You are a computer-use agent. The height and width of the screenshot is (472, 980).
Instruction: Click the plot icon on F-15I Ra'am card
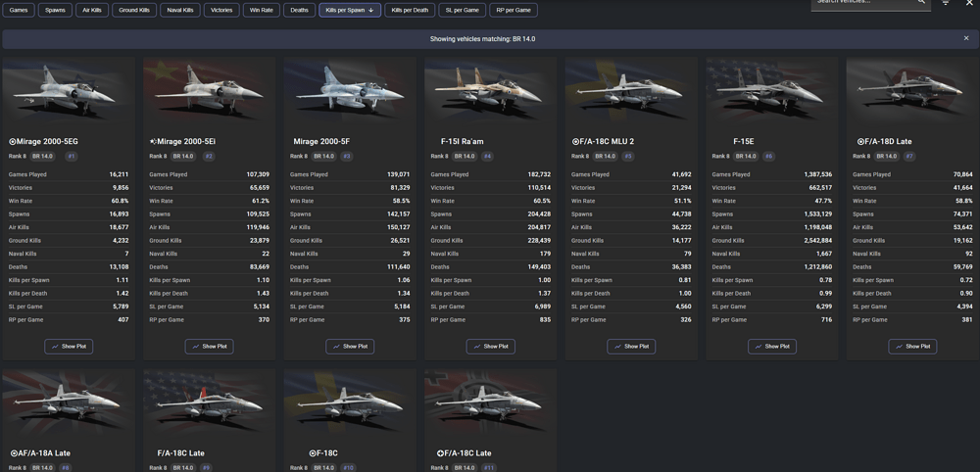[477, 347]
